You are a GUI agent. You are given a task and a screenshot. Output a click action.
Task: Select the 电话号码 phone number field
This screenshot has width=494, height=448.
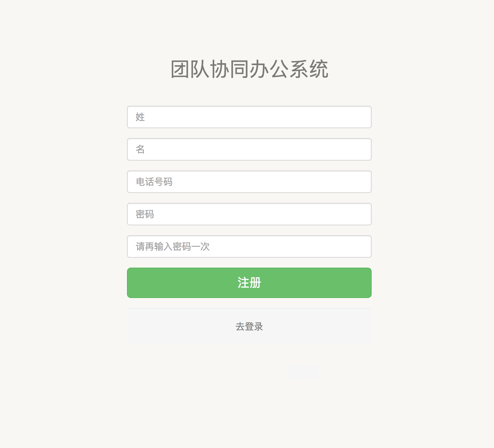[x=249, y=182]
